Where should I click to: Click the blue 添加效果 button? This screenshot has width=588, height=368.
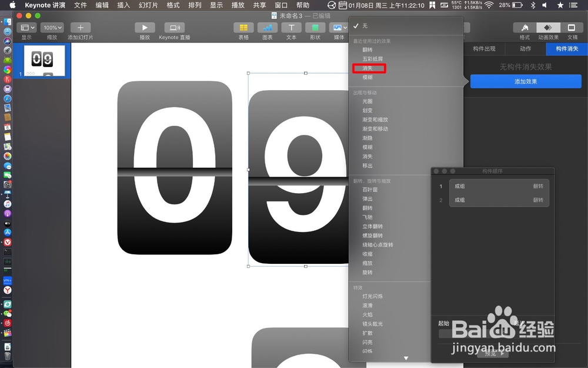tap(526, 81)
